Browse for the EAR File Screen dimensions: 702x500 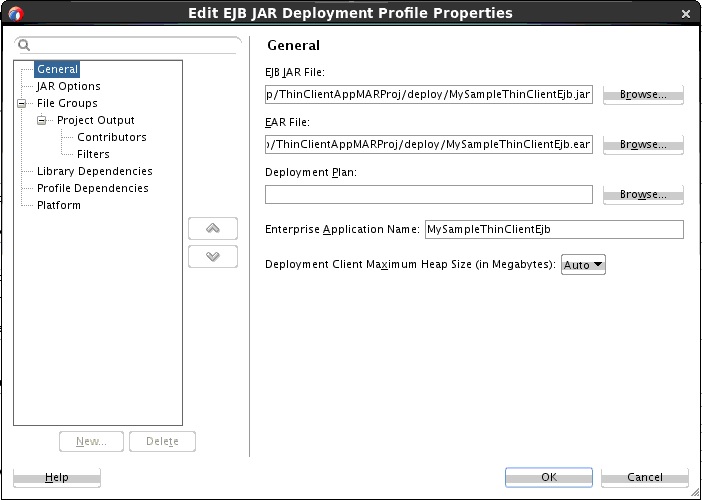(x=643, y=145)
